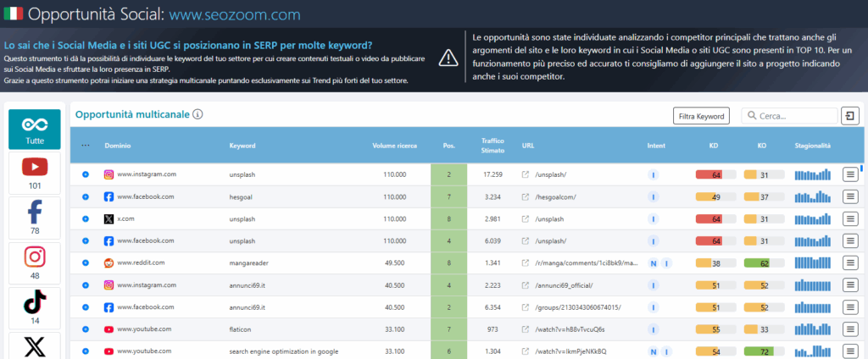Select the YouTube channel filter in sidebar
The width and height of the screenshot is (868, 359).
pyautogui.click(x=35, y=172)
